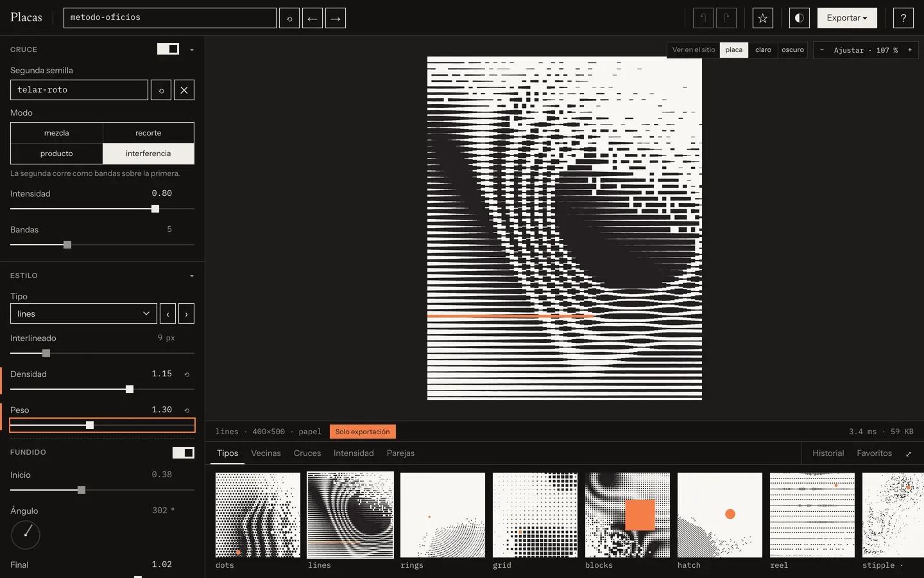Select previous Tipo style arrow
The image size is (924, 578).
tap(167, 313)
